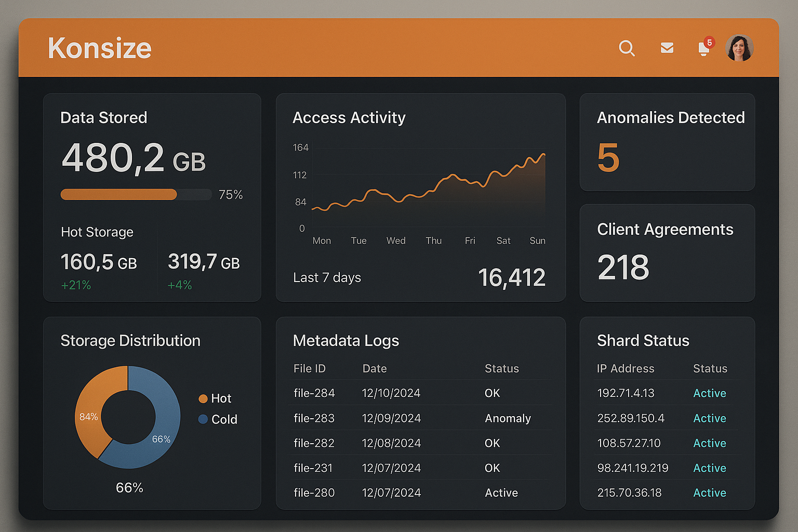The width and height of the screenshot is (798, 532).
Task: Open notifications bell with 5 badge
Action: click(704, 49)
